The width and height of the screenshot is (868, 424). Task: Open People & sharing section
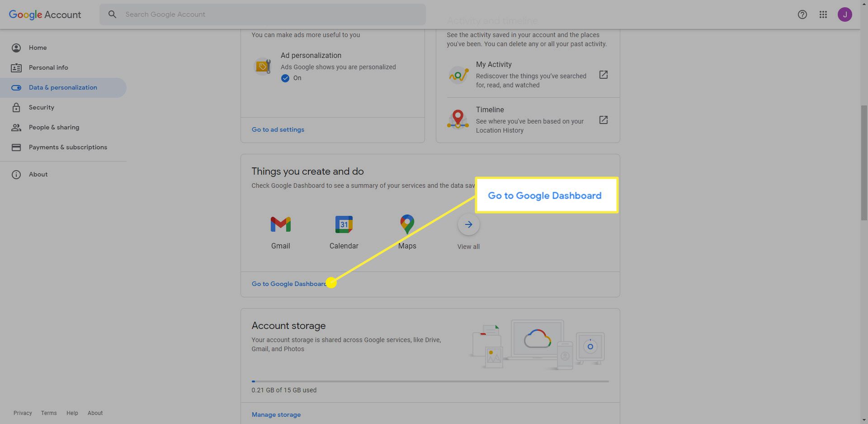click(63, 127)
